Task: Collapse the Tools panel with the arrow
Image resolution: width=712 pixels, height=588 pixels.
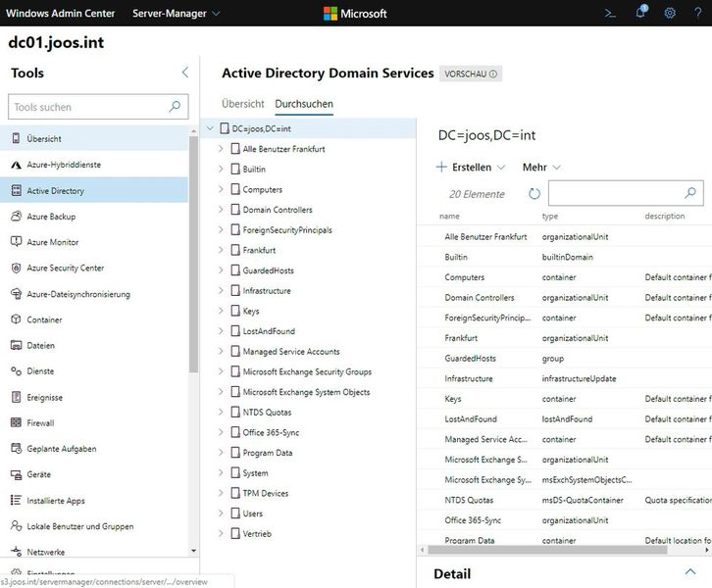Action: click(x=185, y=73)
